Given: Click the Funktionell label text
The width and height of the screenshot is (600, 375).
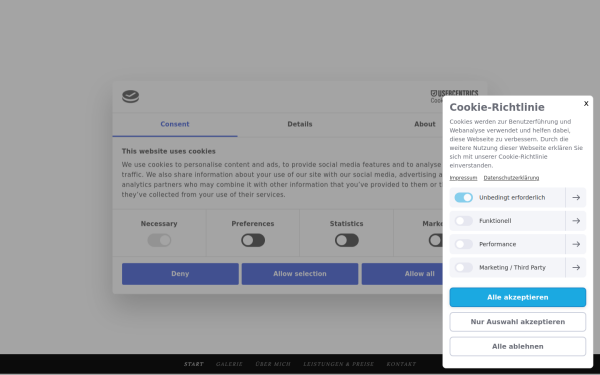Looking at the screenshot, I should [495, 221].
